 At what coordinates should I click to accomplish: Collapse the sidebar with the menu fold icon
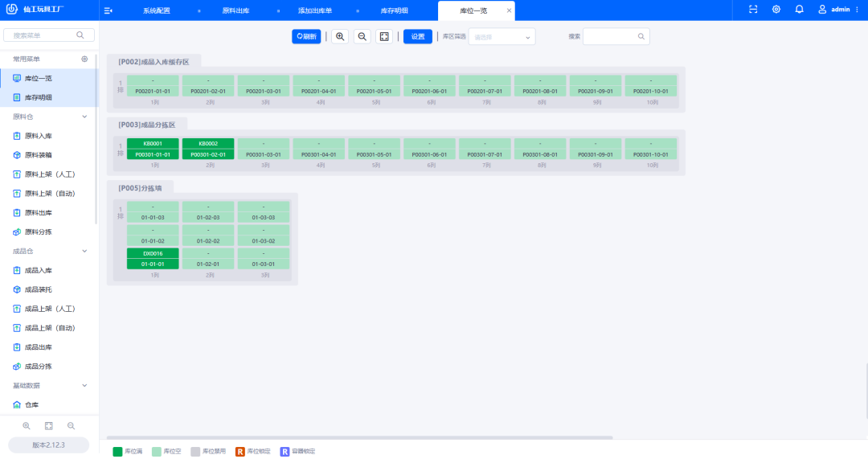[108, 10]
